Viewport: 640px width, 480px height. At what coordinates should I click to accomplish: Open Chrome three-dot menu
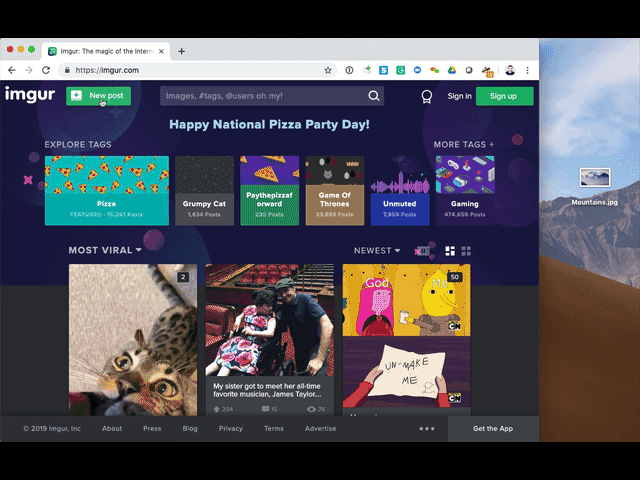(x=527, y=70)
